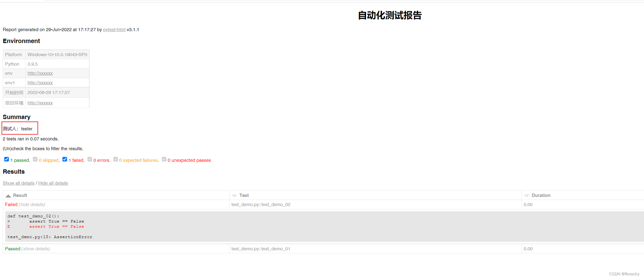Click the Environment section heading

[x=21, y=41]
